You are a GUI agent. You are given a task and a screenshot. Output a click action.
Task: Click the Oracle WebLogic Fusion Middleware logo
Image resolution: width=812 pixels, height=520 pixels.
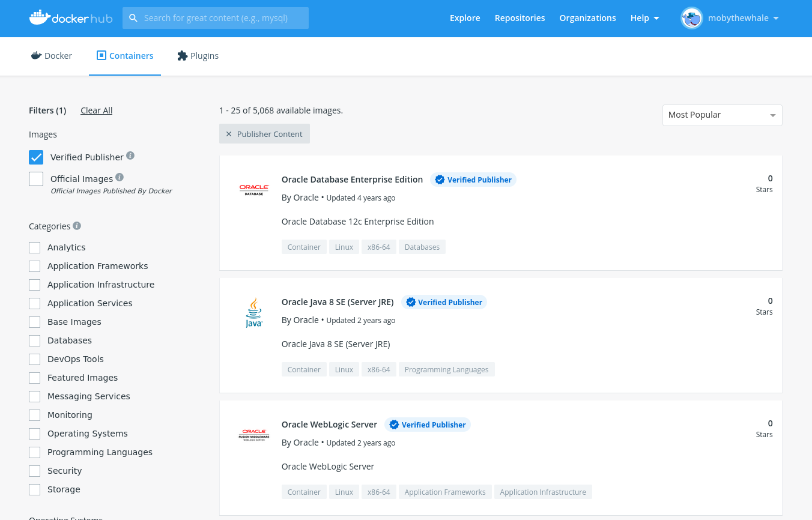[x=254, y=435]
